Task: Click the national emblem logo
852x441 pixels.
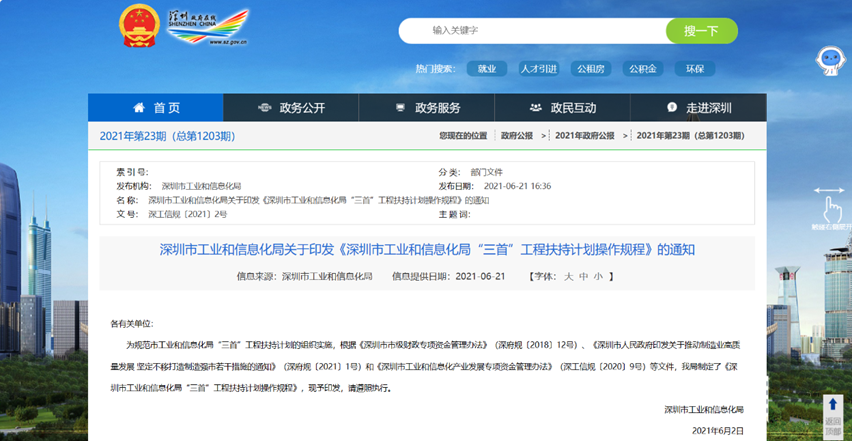Action: pyautogui.click(x=139, y=26)
